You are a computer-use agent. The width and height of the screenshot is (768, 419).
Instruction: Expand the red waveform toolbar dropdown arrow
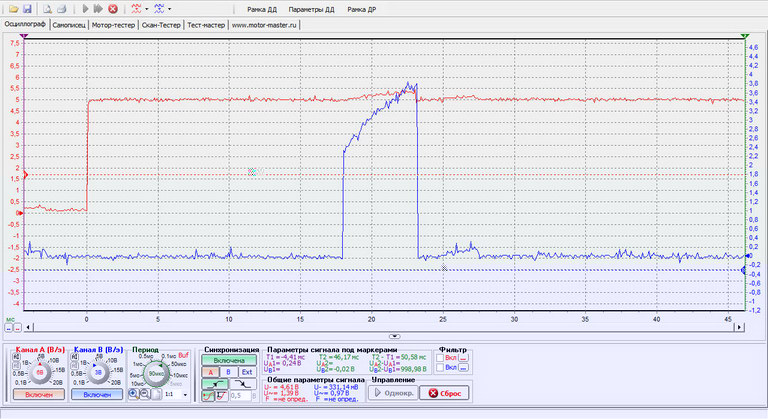coord(147,8)
